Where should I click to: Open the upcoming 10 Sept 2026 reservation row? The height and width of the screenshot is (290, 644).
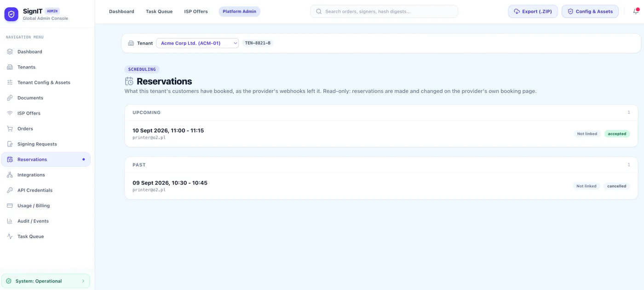381,134
